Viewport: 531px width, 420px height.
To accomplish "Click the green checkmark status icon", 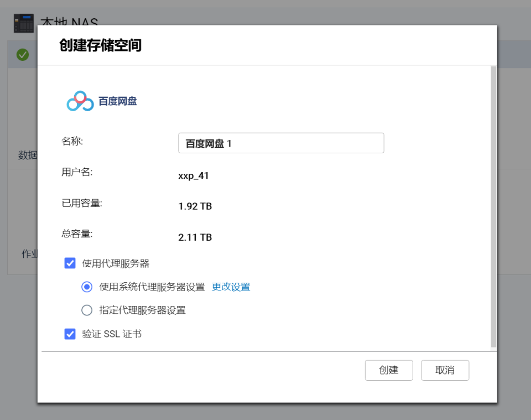I will click(x=23, y=55).
